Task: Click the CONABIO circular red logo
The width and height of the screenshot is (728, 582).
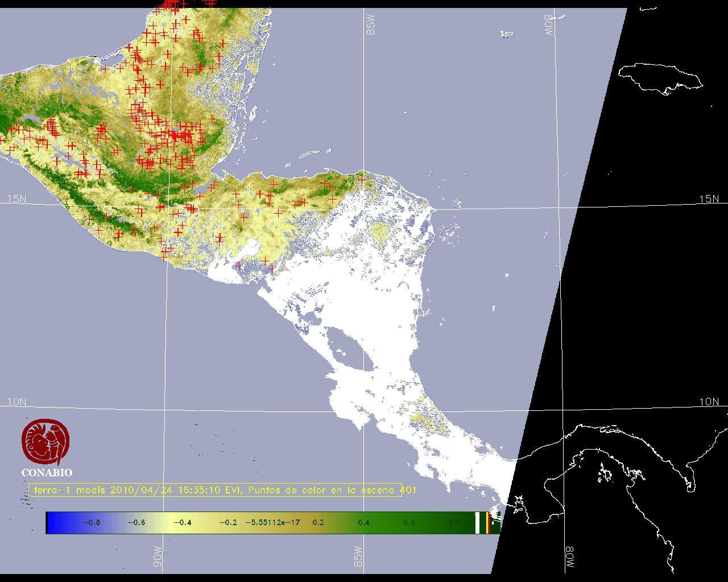Action: [x=45, y=442]
